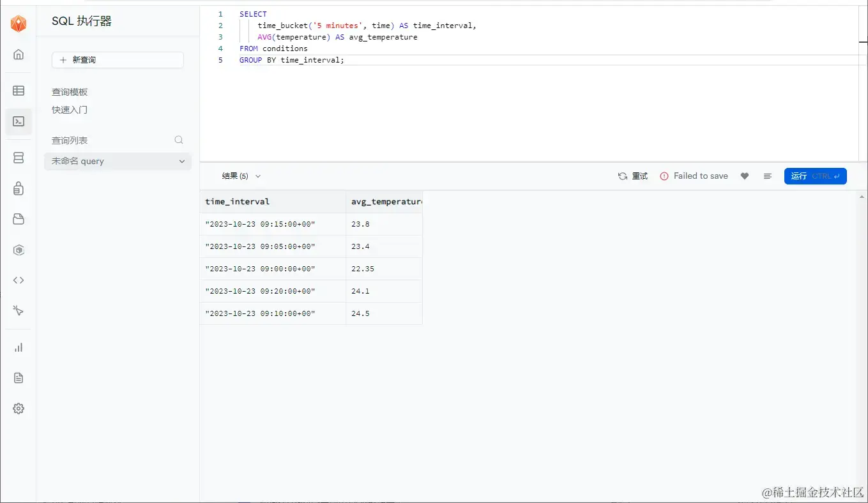Image resolution: width=868 pixels, height=503 pixels.
Task: Click the avg_temperature column header
Action: [384, 202]
